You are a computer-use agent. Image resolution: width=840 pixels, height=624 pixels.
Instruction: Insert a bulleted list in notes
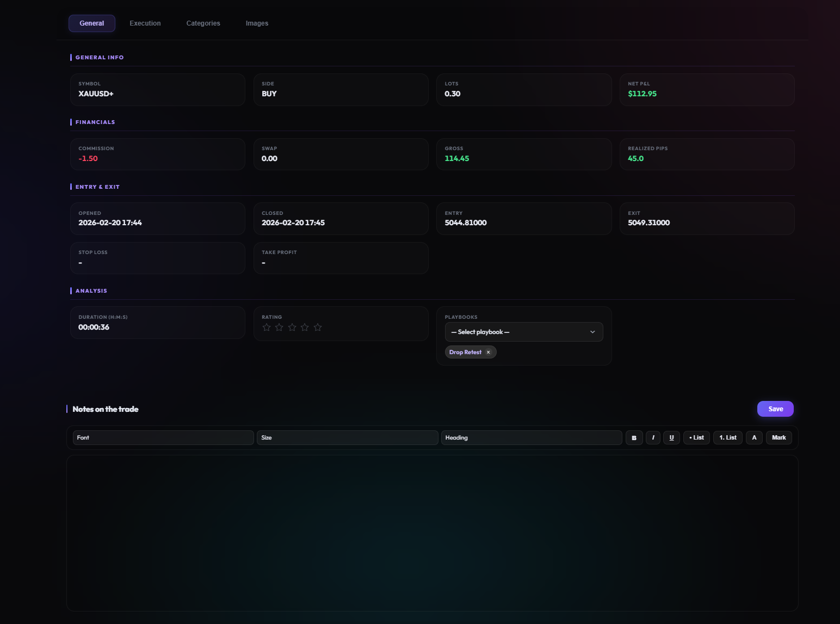(696, 438)
